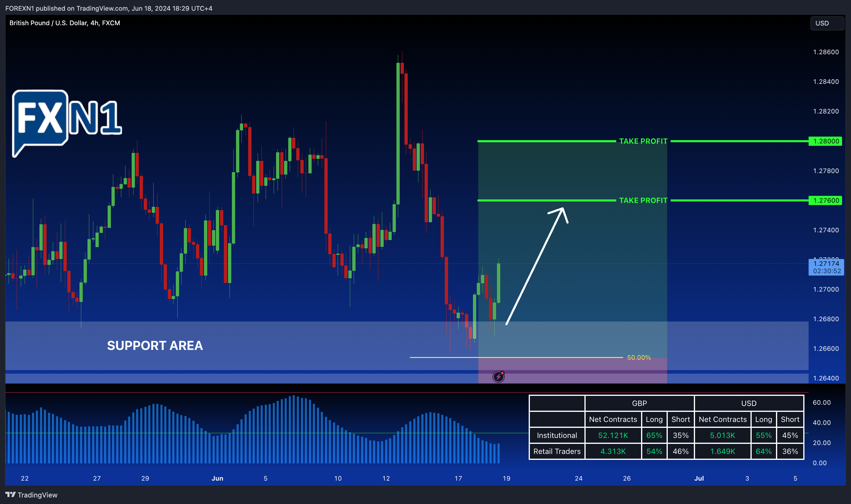Click the 17 date label on time axis
851x504 pixels.
point(458,478)
